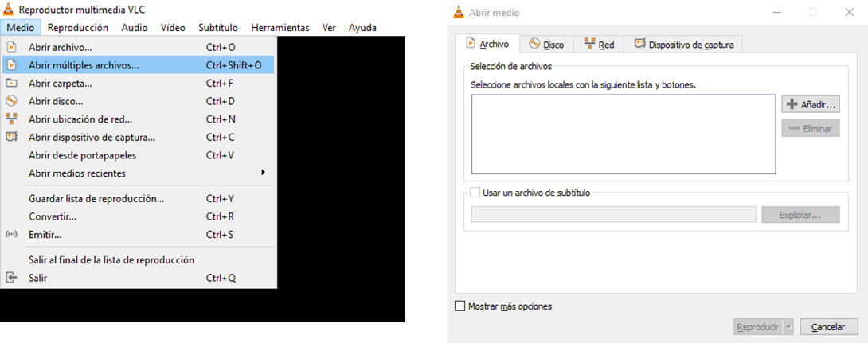Open the Reproducción menu in menu bar
The image size is (868, 343).
pos(77,27)
